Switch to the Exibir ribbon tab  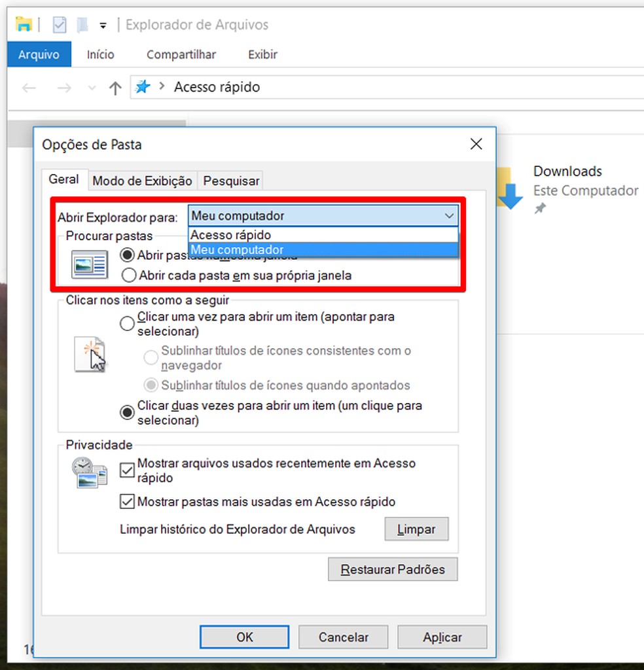262,54
